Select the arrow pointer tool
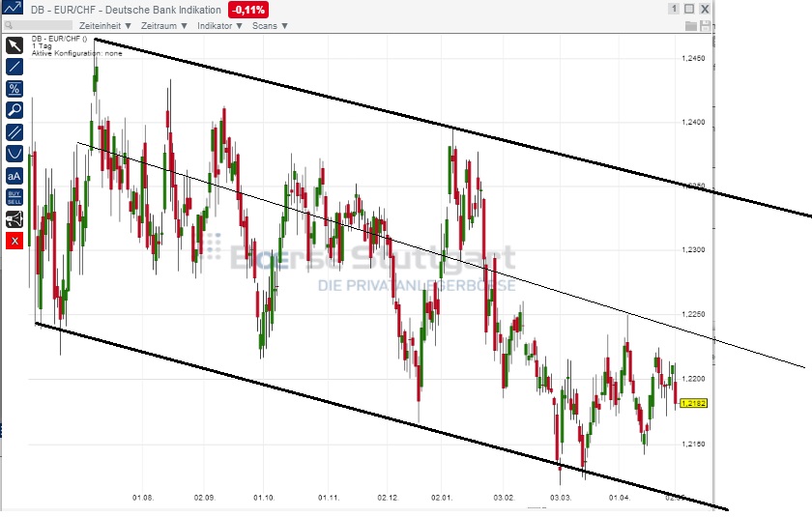 tap(14, 45)
